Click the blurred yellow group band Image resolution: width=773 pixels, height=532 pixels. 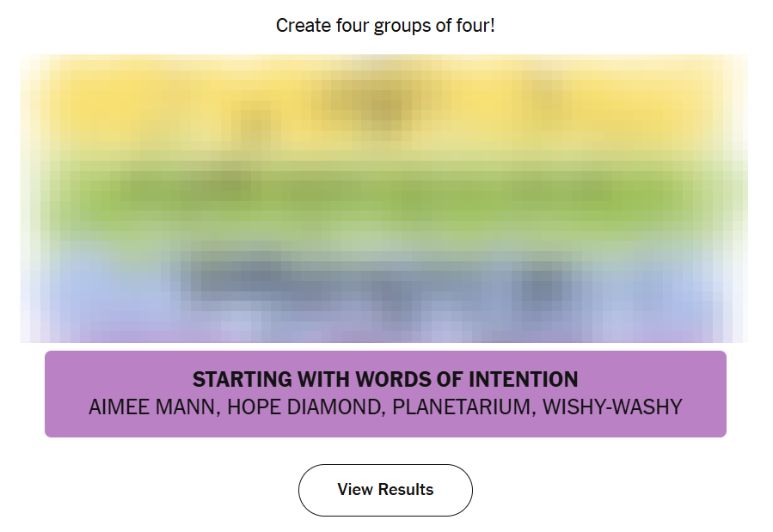(385, 101)
